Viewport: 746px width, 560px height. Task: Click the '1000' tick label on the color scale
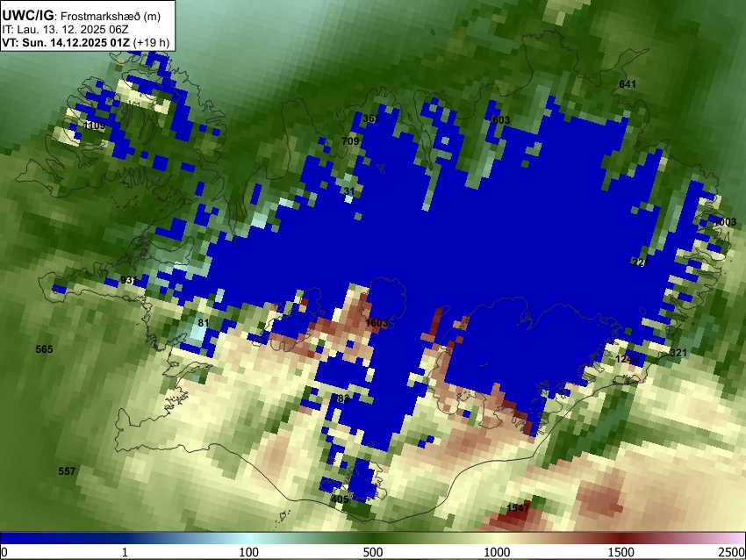[x=497, y=552]
